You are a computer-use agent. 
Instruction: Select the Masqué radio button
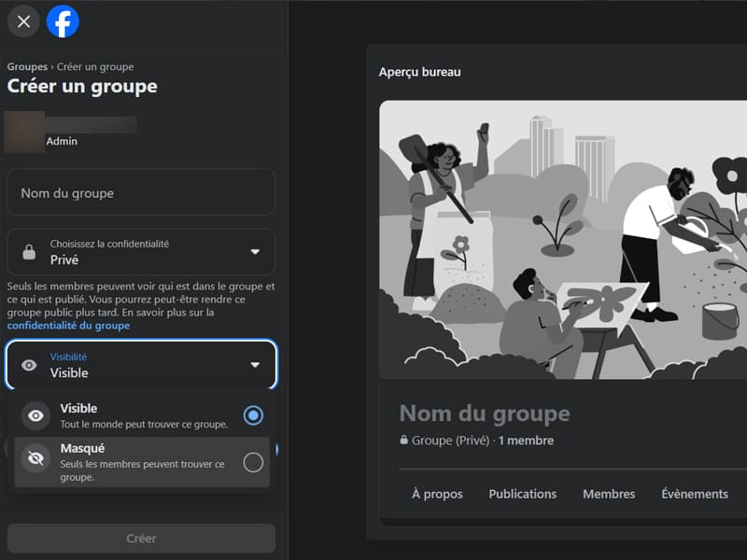253,462
